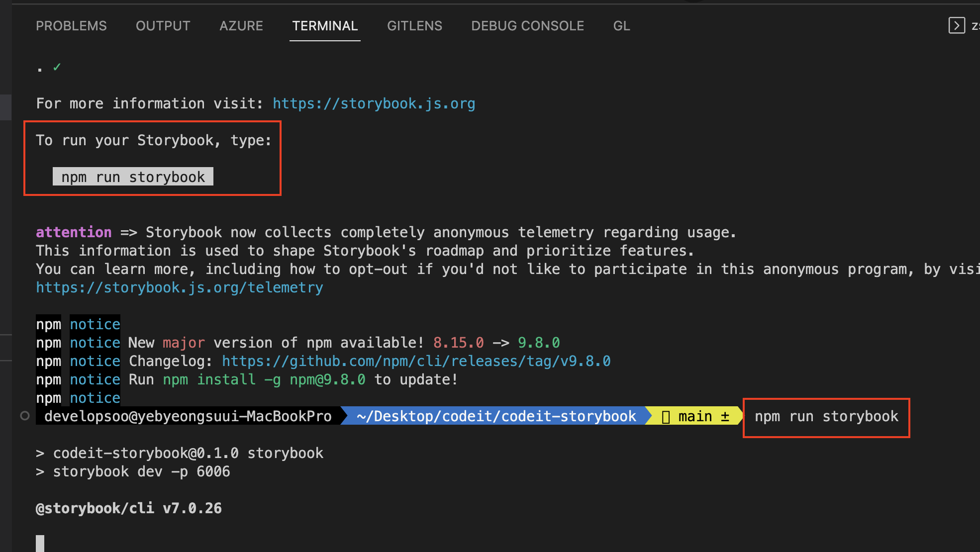Open the GL tab
The width and height of the screenshot is (980, 552).
tap(621, 26)
